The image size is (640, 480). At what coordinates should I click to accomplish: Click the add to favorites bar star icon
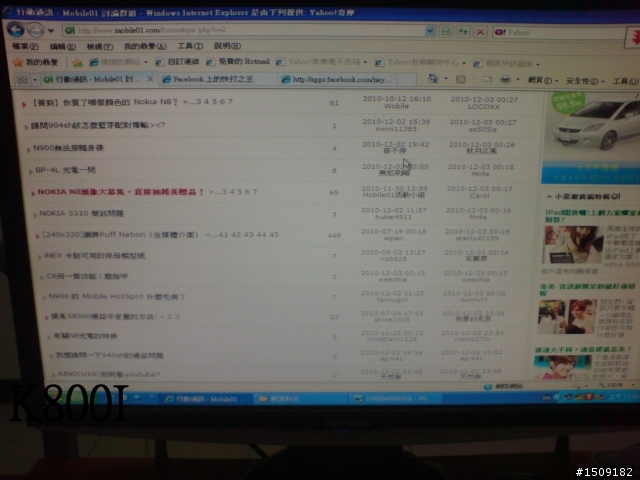click(77, 62)
